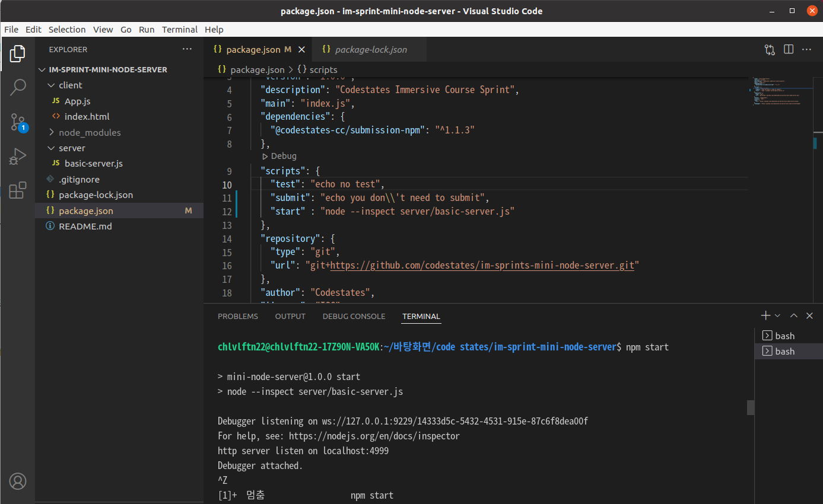Click the terminal vertical scrollbar thumb
The image size is (823, 504).
point(751,407)
